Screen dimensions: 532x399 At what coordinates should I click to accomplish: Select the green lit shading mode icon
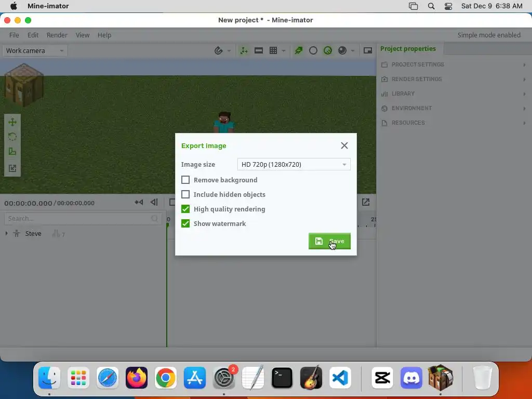328,50
